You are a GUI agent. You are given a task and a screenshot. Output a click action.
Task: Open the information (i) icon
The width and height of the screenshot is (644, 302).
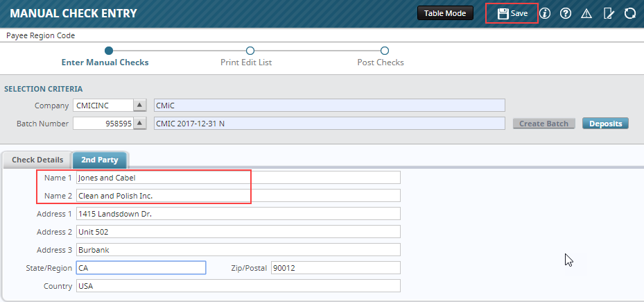(x=545, y=13)
